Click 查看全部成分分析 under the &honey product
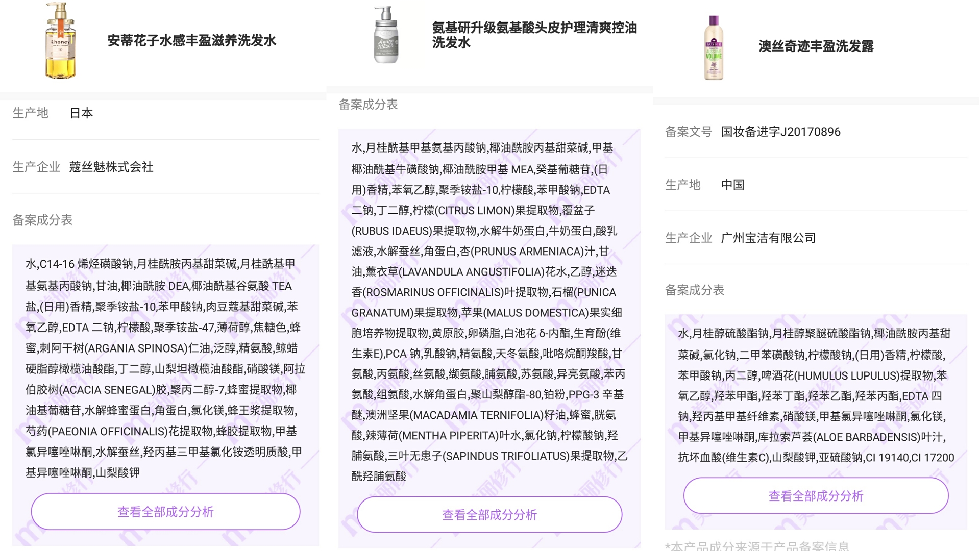This screenshot has height=551, width=980. [x=165, y=511]
